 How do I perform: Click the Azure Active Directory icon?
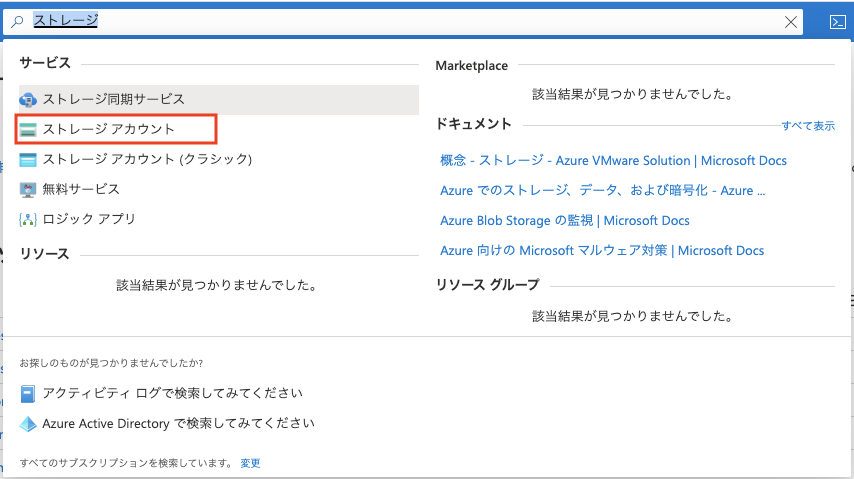pyautogui.click(x=28, y=424)
